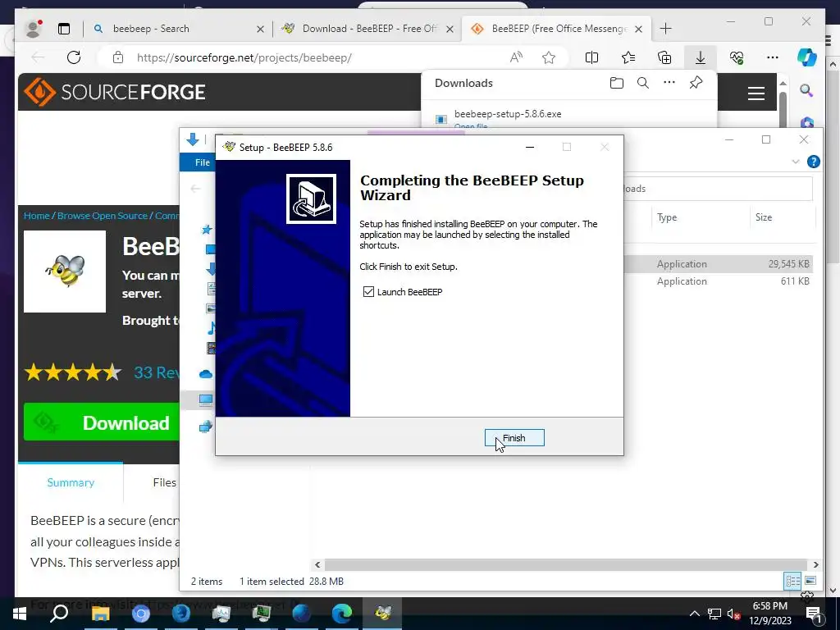Click beebeep-setup-5.8.6.exe download entry
Image resolution: width=840 pixels, height=630 pixels.
point(507,113)
